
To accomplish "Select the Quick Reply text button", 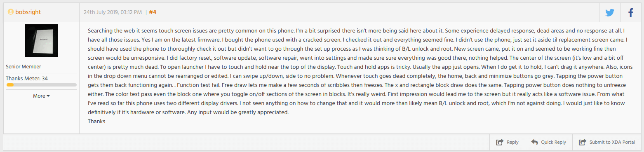I will coord(554,142).
